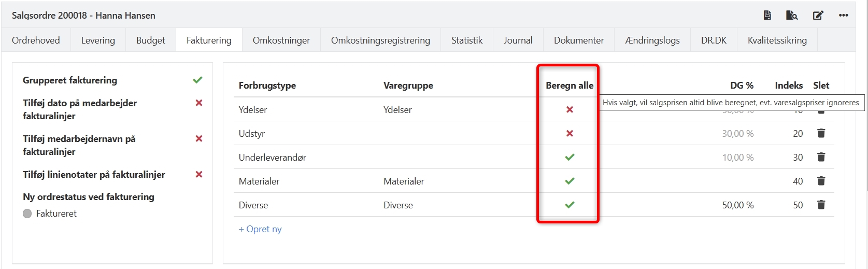Toggle Tilføj medarbejdernavn på fakturalinjer
This screenshot has height=269, width=868.
[198, 138]
